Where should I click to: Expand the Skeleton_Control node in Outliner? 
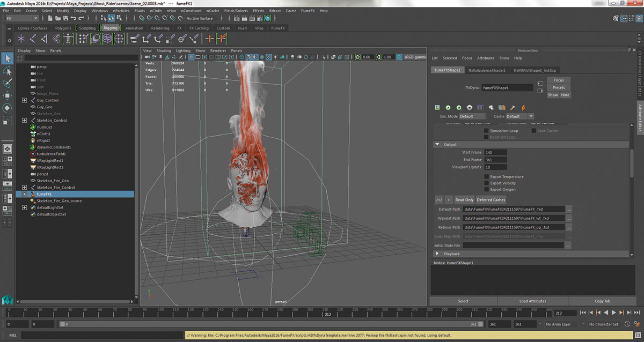tap(24, 121)
